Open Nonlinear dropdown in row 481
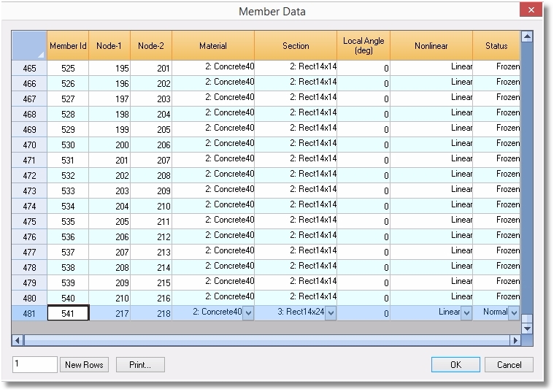This screenshot has height=392, width=554. point(466,313)
